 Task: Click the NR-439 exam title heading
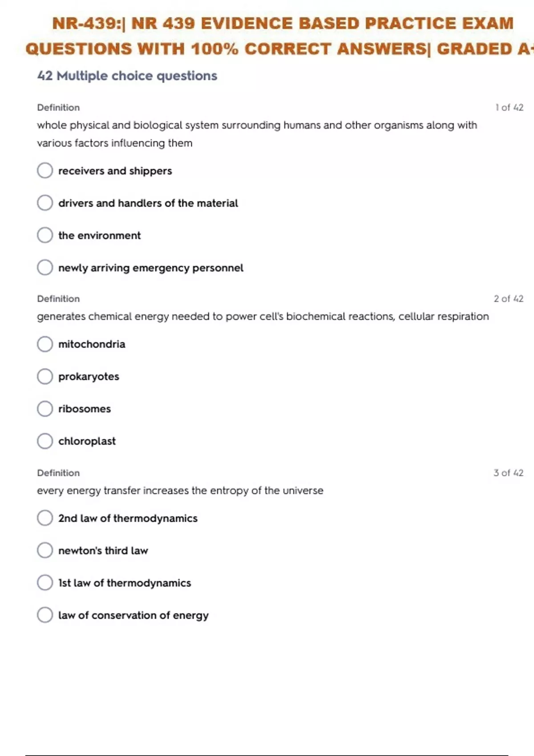point(279,36)
